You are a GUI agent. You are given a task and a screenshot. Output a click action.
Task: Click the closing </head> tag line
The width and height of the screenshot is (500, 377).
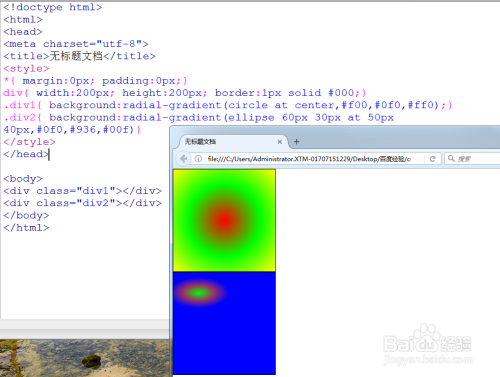26,154
